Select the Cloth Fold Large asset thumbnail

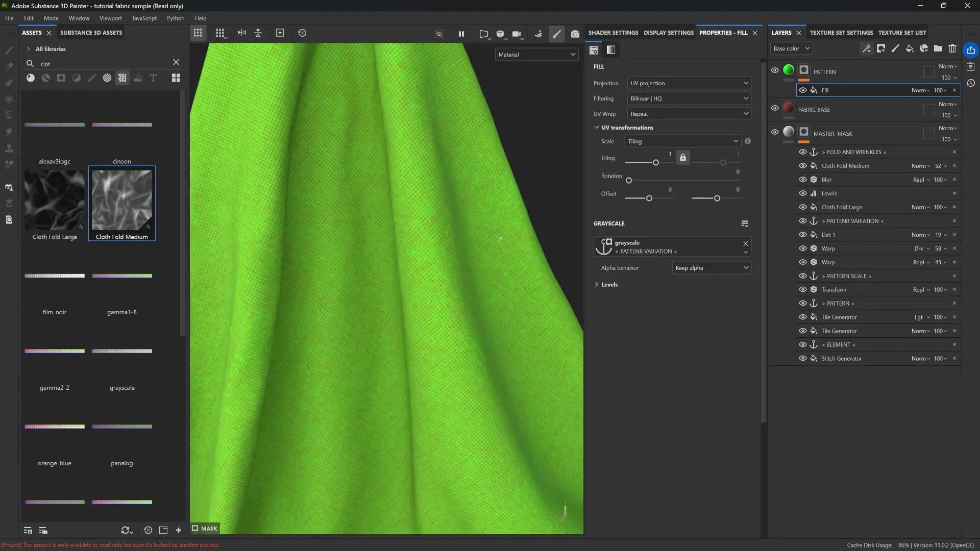(55, 200)
